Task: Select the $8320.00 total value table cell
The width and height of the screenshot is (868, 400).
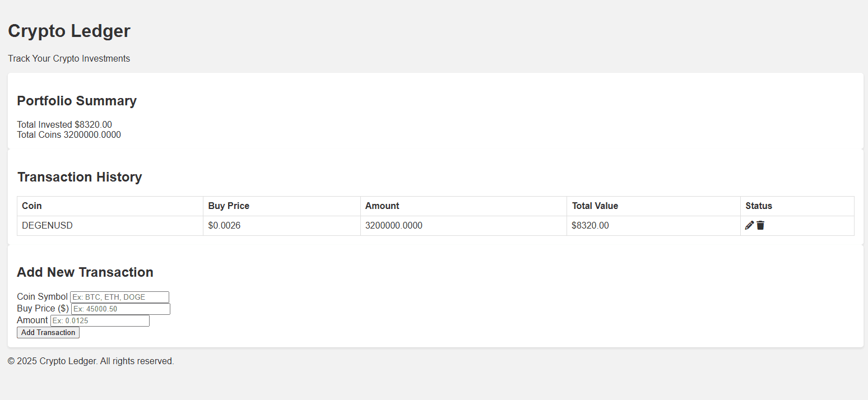Action: (x=654, y=226)
